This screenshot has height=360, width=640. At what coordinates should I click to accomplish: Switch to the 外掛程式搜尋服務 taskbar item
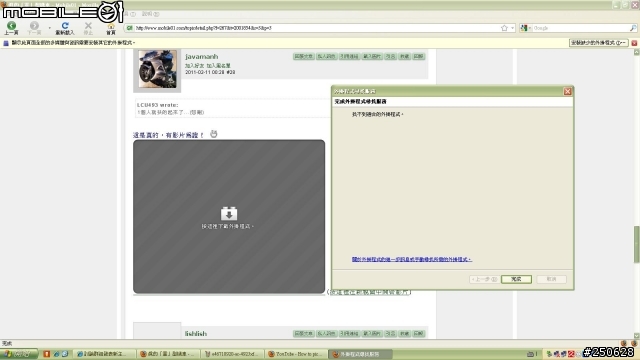point(360,354)
